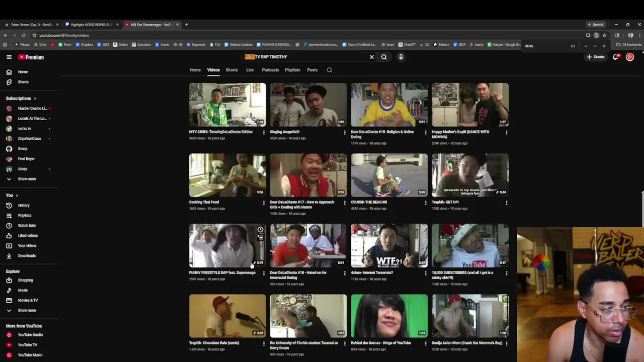The width and height of the screenshot is (644, 362).
Task: Select the channel Videos tab
Action: click(213, 70)
